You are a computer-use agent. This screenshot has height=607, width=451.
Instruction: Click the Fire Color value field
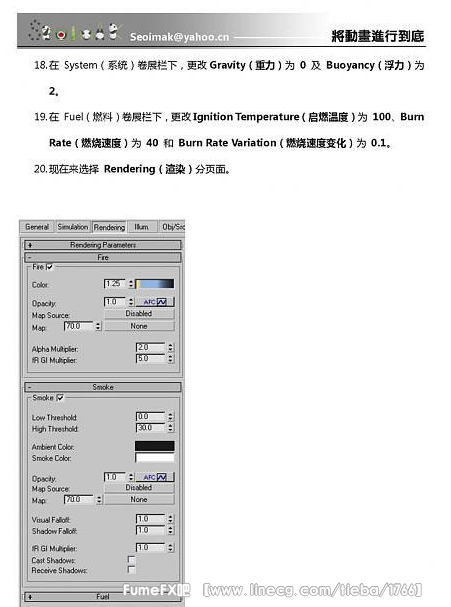(x=115, y=284)
